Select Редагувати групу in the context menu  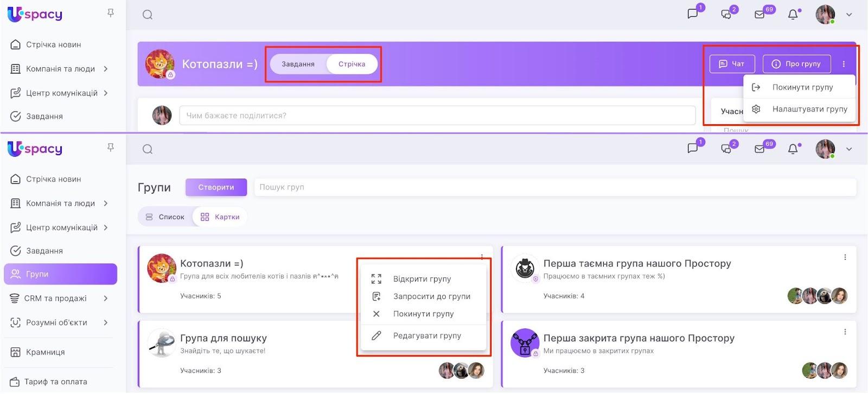point(424,336)
